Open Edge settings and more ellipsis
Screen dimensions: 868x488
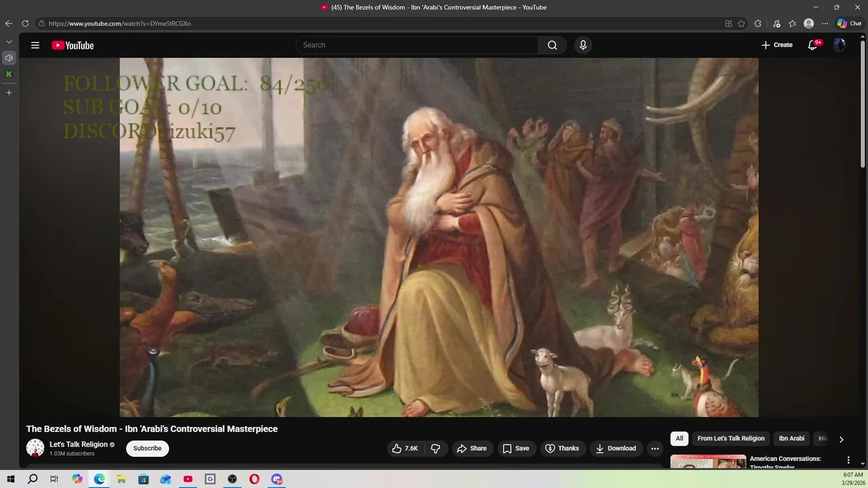[x=825, y=23]
